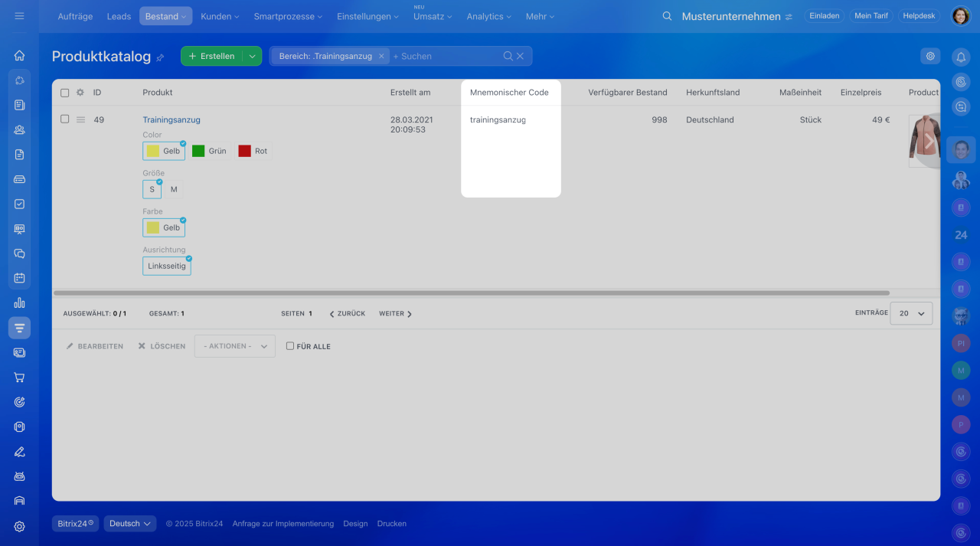Click the Erstellen button
Image resolution: width=980 pixels, height=546 pixels.
[212, 56]
